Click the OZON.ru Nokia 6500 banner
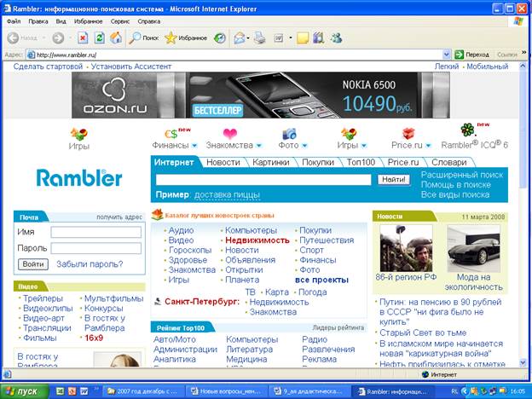 coord(261,95)
